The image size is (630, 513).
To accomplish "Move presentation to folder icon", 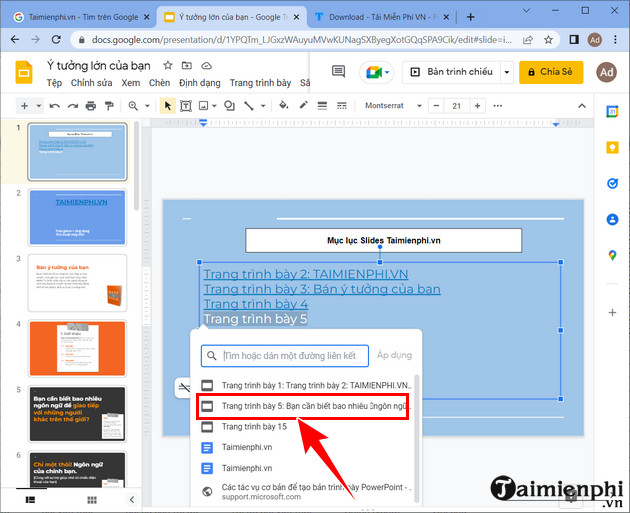I will 187,65.
